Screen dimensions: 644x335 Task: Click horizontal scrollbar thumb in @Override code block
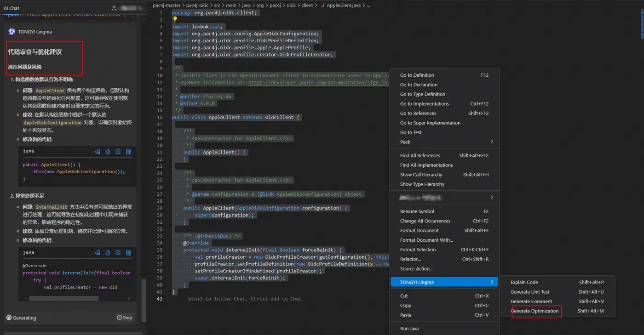point(63,298)
